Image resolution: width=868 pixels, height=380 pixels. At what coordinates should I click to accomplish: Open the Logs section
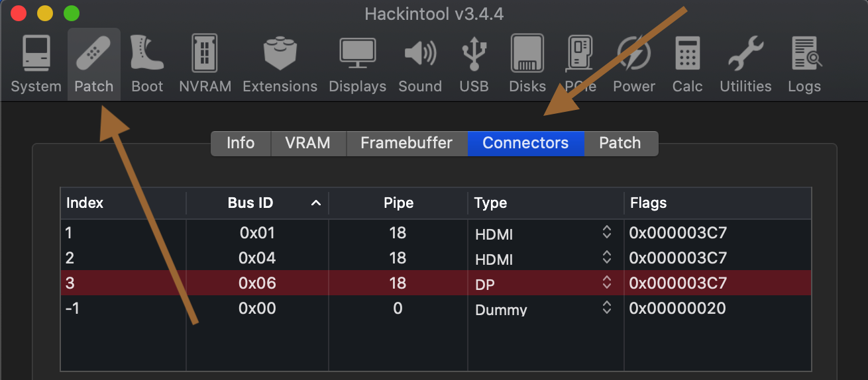(804, 64)
